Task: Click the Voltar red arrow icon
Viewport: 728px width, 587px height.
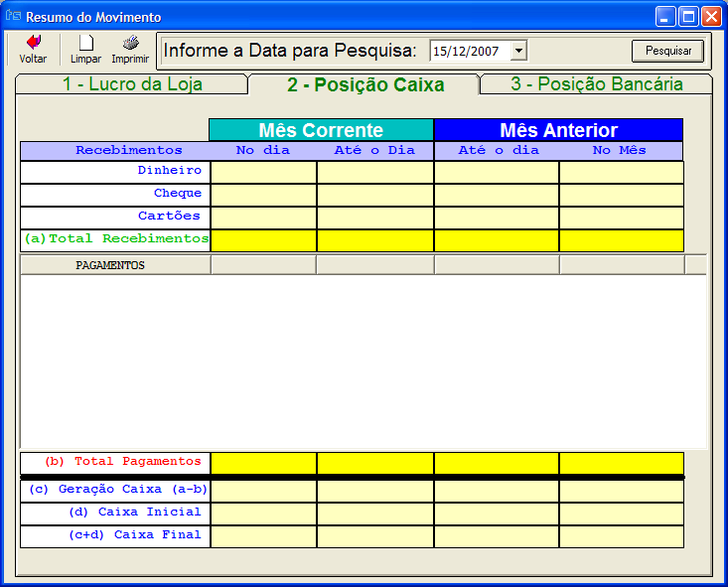Action: (34, 43)
